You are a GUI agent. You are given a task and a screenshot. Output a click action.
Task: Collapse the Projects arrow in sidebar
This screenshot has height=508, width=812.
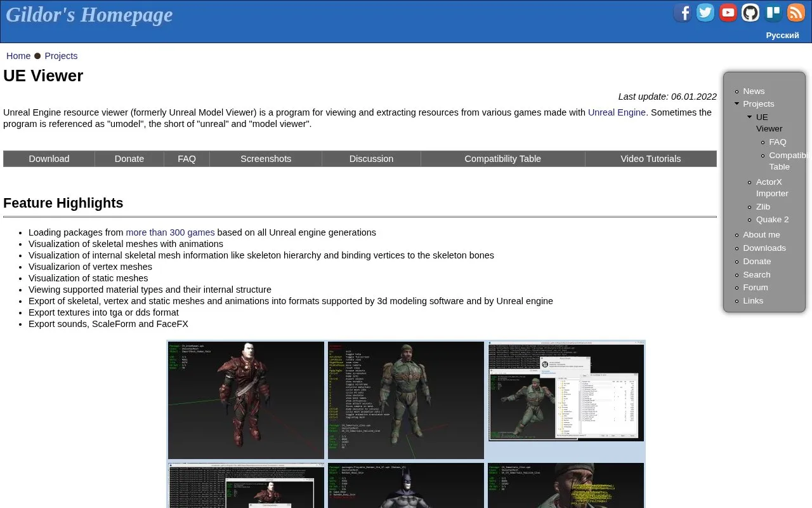click(737, 104)
